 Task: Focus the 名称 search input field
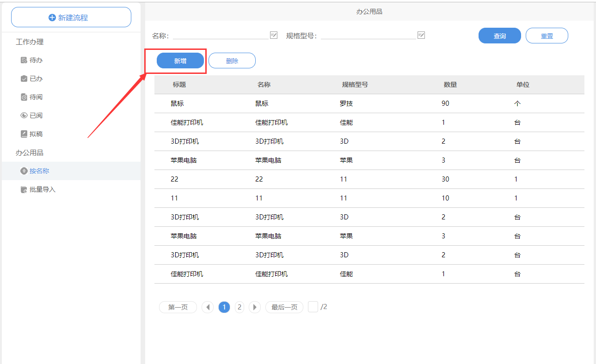[221, 36]
